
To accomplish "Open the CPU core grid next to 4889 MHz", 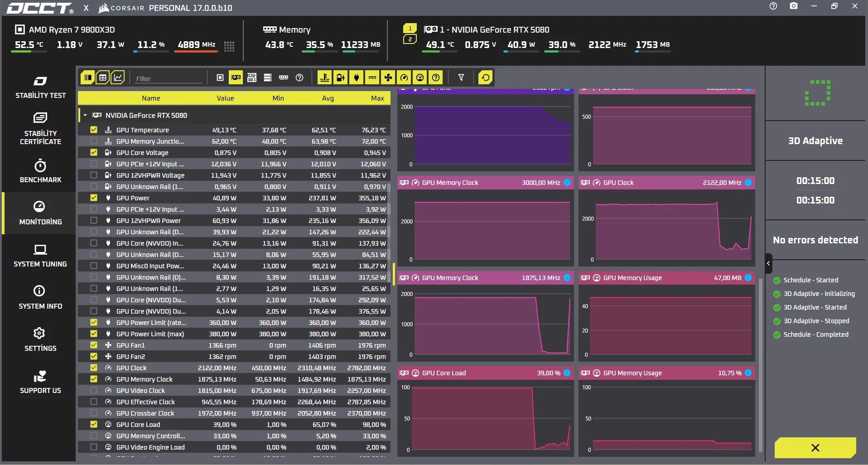I will tap(229, 46).
